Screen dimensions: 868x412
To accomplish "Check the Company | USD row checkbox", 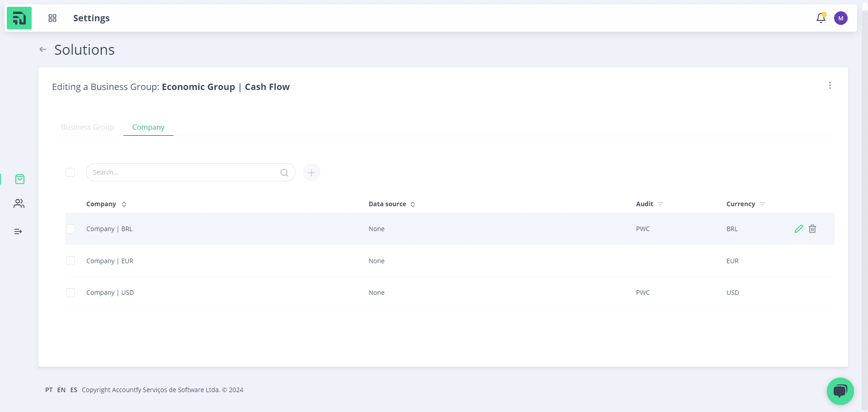I will [x=71, y=293].
